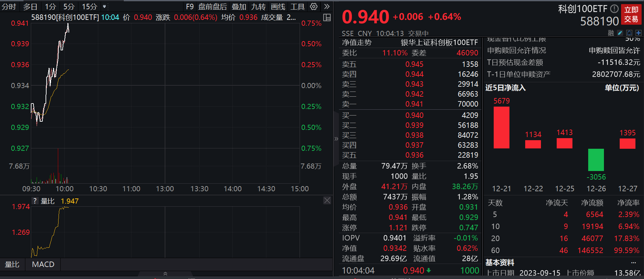644x279 pixels.
Task: Click the 净流率 column header
Action: 628,203
